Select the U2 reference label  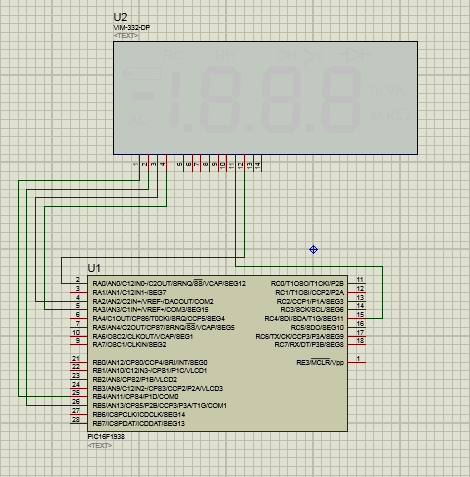coord(120,17)
